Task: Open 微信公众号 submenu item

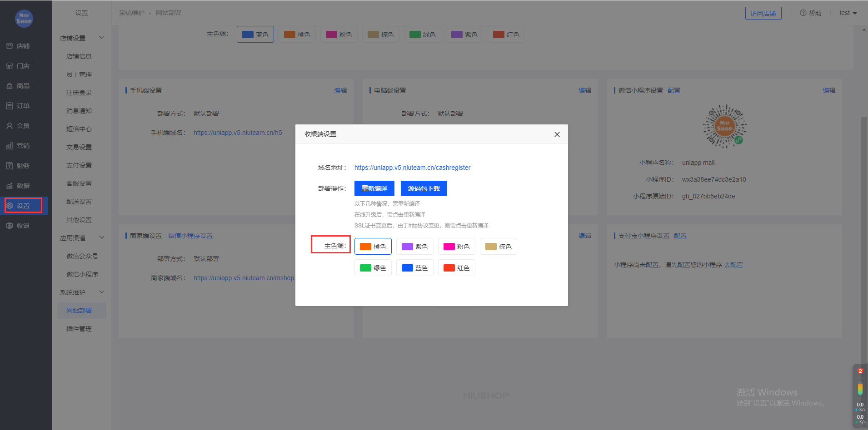Action: 82,256
